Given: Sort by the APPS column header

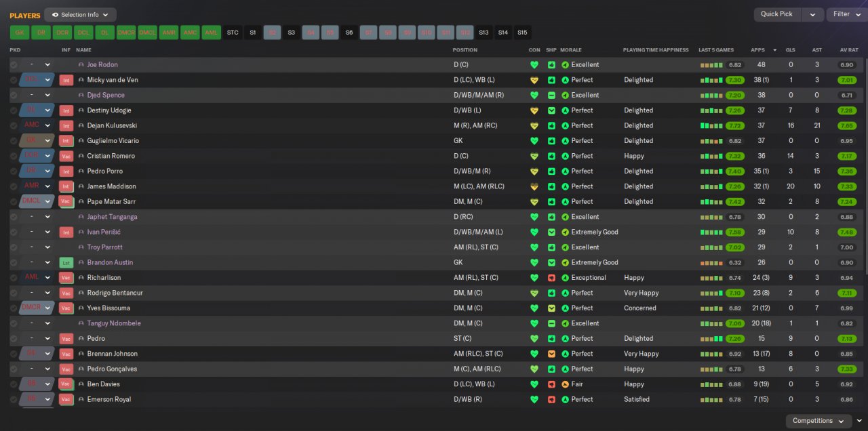Looking at the screenshot, I should click(x=757, y=50).
